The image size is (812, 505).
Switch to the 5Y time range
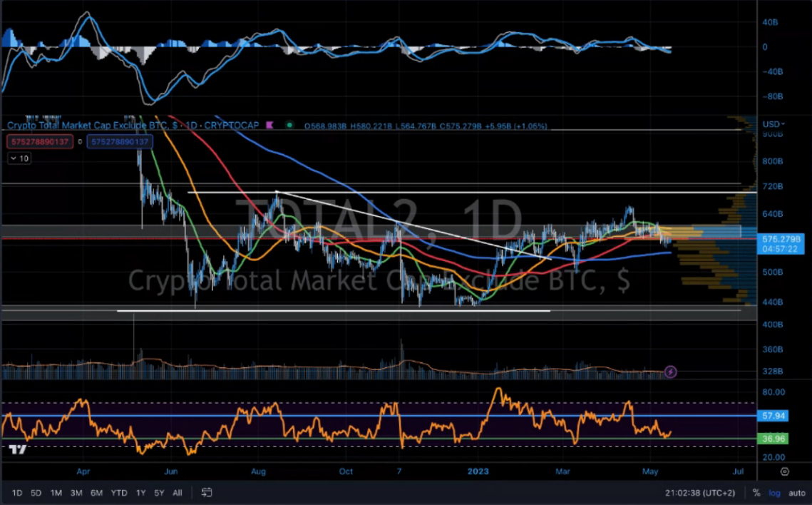(159, 493)
